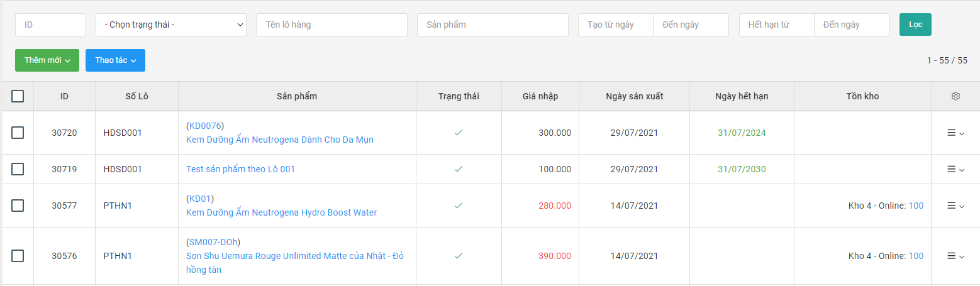Click status checkmark for batch 30720
Screen dimensions: 980x286
[459, 133]
